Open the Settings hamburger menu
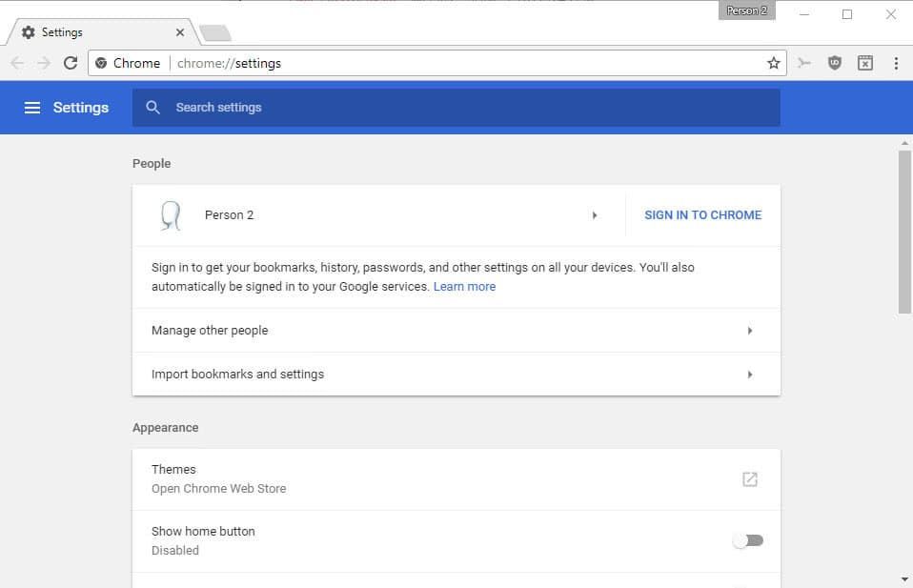913x588 pixels. point(32,108)
